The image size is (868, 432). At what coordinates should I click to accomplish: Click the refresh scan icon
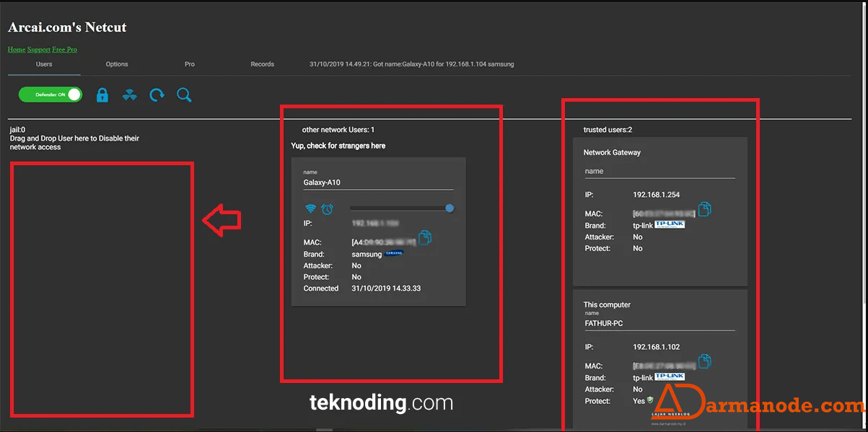(157, 95)
